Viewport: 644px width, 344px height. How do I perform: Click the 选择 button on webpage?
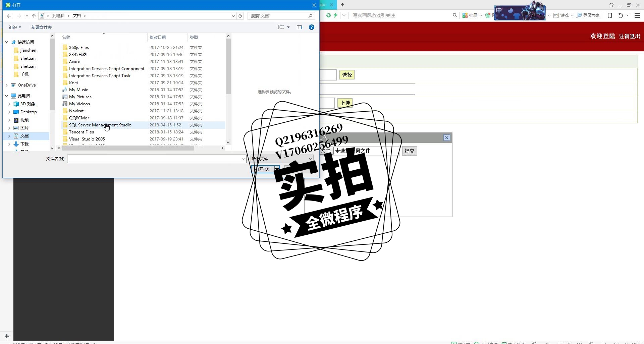(347, 75)
